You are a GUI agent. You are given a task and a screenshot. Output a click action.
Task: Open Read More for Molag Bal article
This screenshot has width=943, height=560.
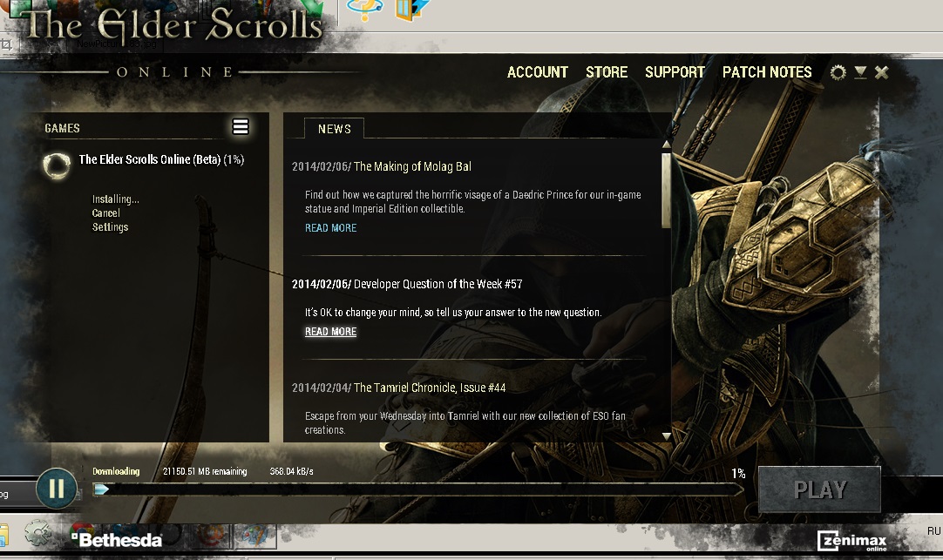[x=331, y=227]
